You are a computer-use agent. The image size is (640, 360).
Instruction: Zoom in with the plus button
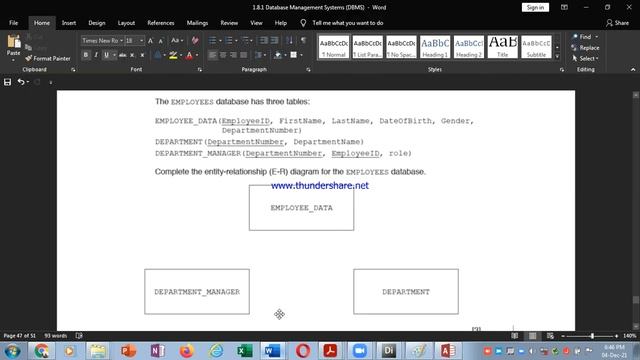point(616,336)
